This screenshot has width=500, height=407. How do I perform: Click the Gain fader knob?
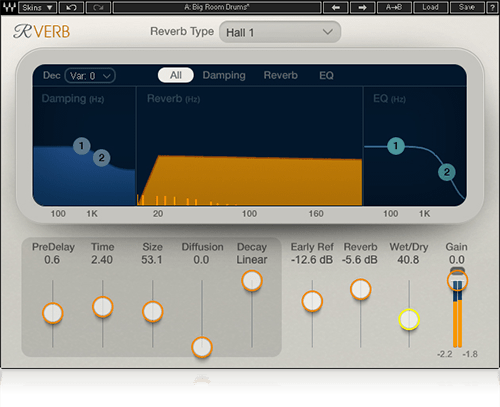pos(457,280)
